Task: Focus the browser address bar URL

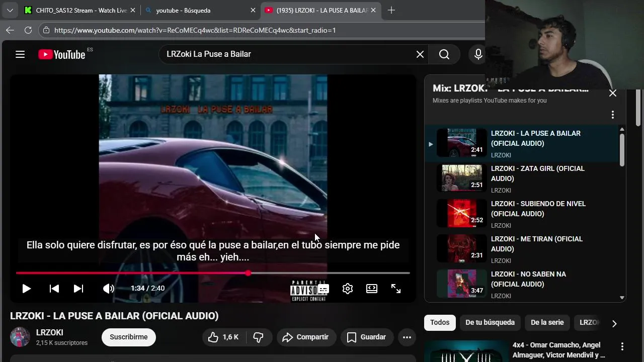Action: (x=195, y=30)
